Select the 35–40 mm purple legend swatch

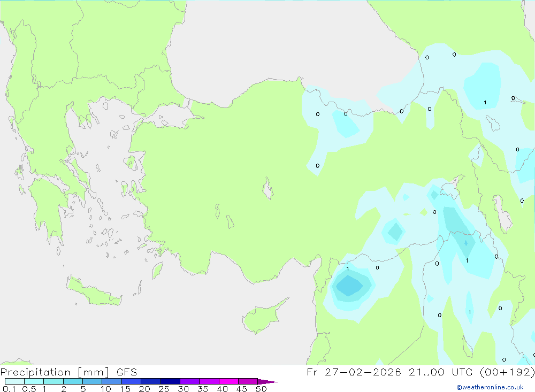point(209,381)
